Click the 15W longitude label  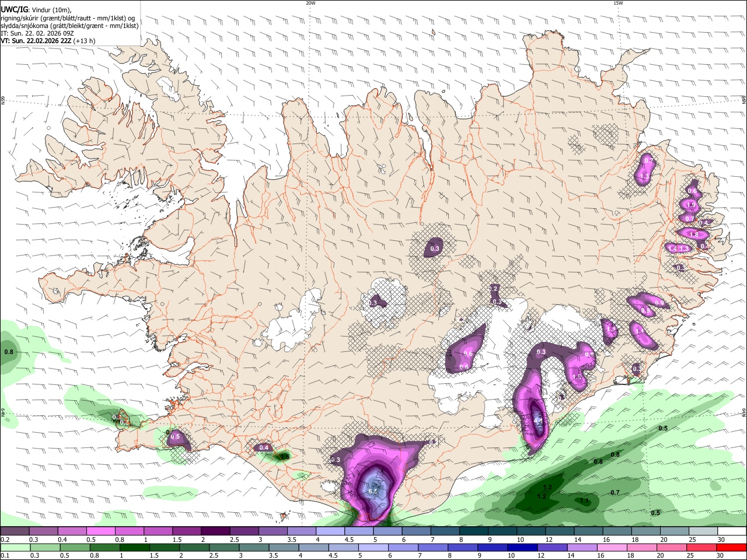pos(618,3)
